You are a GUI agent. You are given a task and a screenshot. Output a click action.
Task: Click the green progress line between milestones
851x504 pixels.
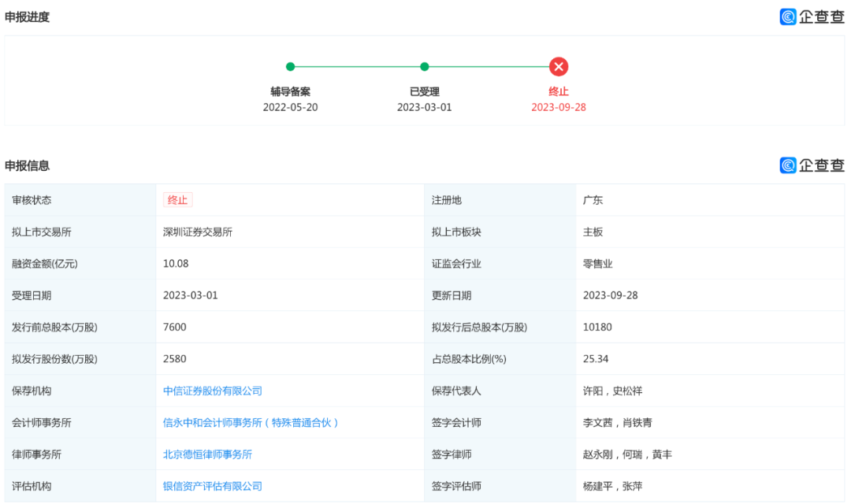(x=358, y=67)
